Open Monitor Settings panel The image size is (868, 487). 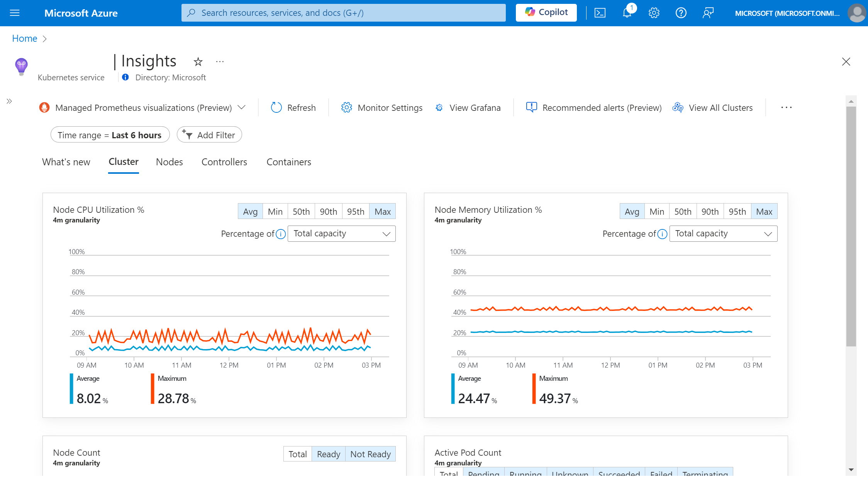pos(382,107)
